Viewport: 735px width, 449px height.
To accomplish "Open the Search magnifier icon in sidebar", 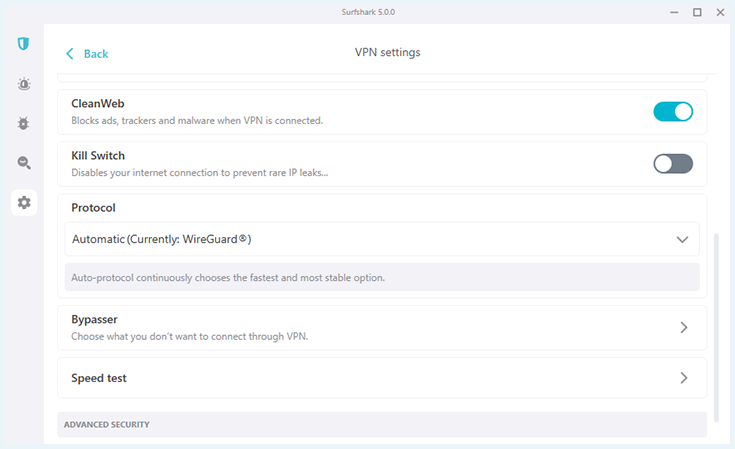I will [24, 163].
